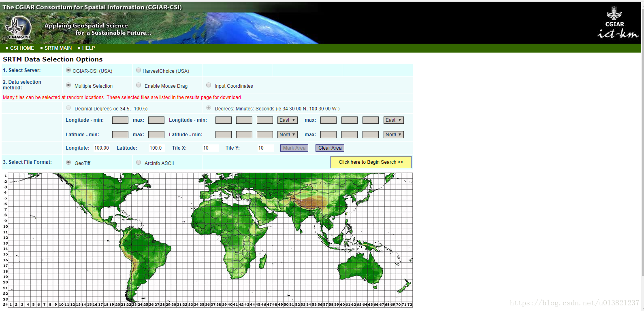Viewport: 644px width, 311px height.
Task: Select the CGIAR-CSI (USA) server radio button
Action: point(68,70)
